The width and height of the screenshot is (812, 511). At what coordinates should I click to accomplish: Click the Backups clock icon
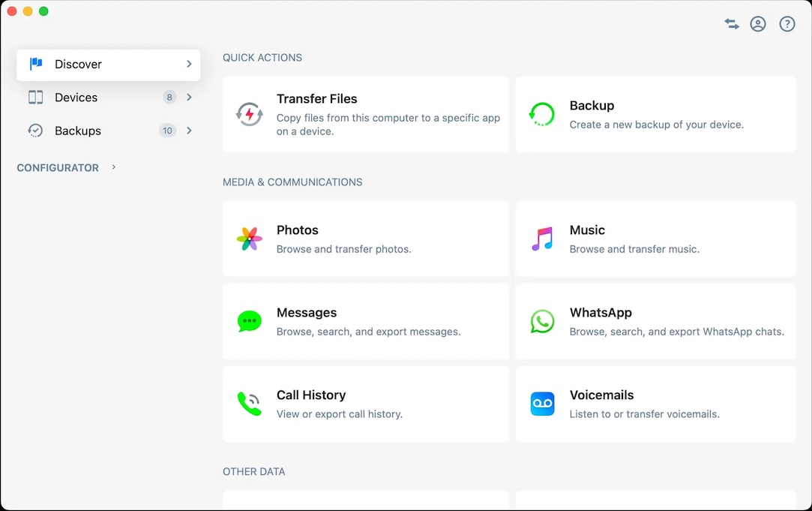point(35,131)
